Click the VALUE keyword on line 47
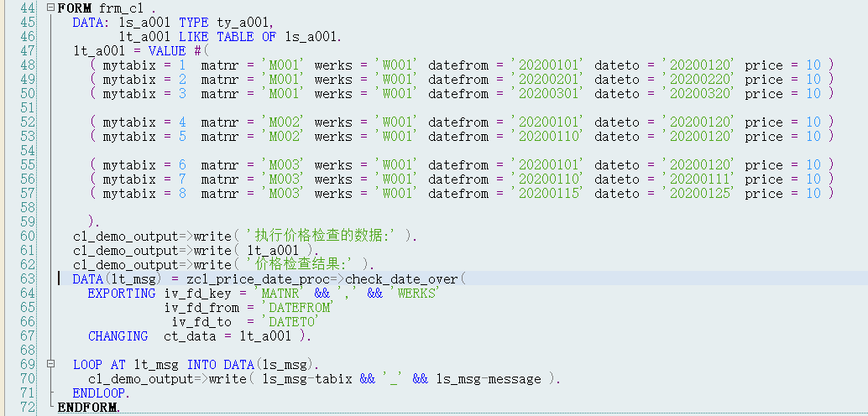 167,51
